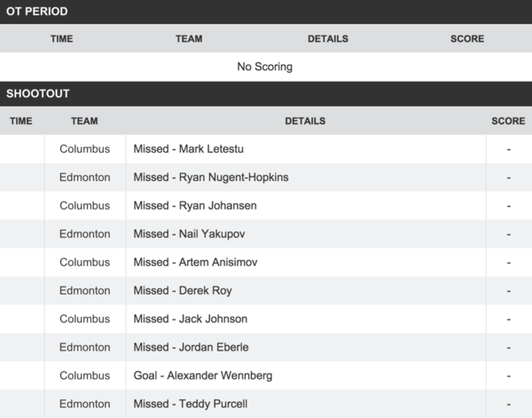
Task: Click the shootout DETAILS column header
Action: pos(305,121)
